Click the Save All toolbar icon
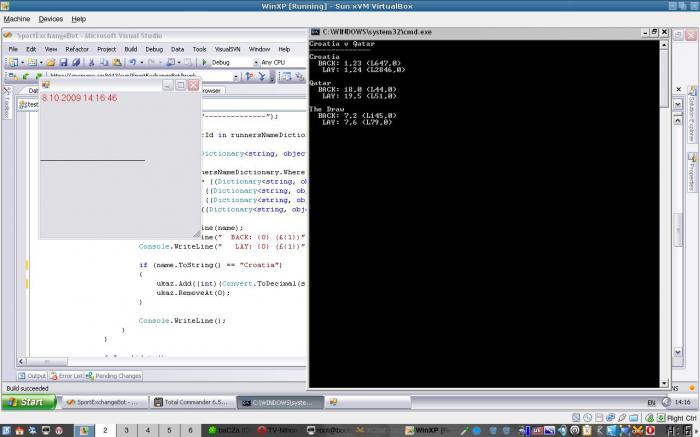Viewport: 700px width, 437px height. click(76, 62)
